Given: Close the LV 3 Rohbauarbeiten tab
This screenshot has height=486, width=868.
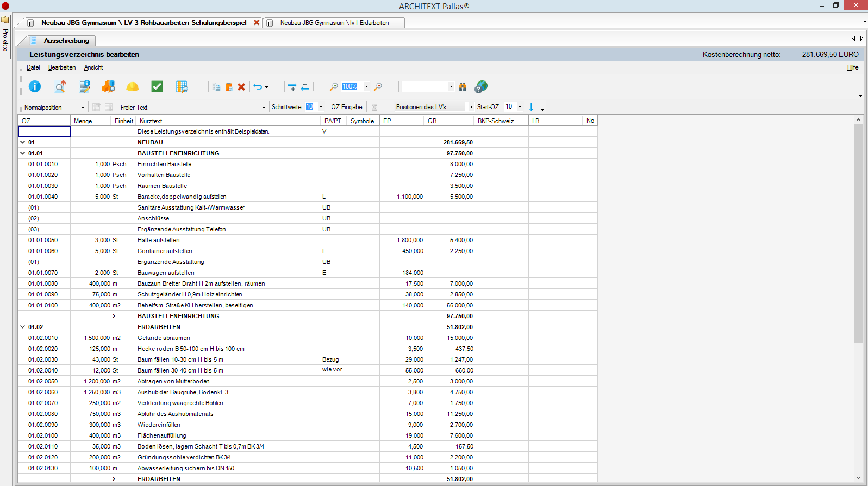Looking at the screenshot, I should 257,22.
